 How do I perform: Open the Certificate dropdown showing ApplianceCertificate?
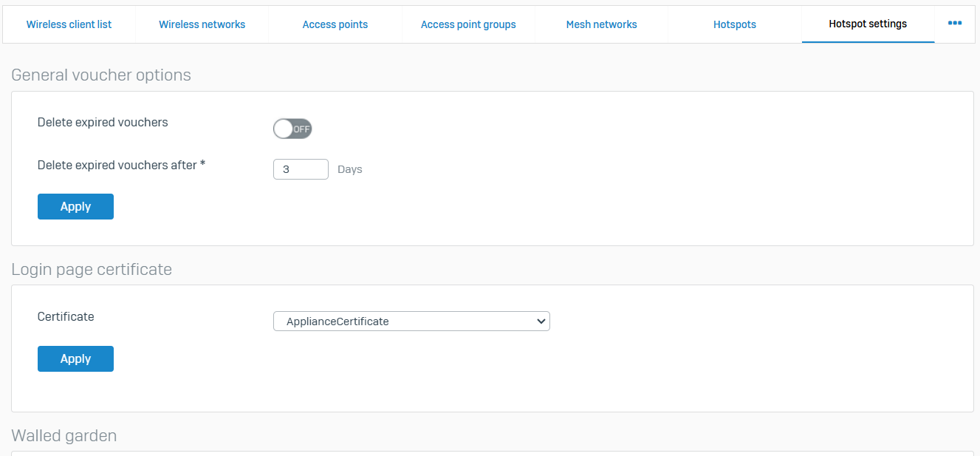[411, 321]
